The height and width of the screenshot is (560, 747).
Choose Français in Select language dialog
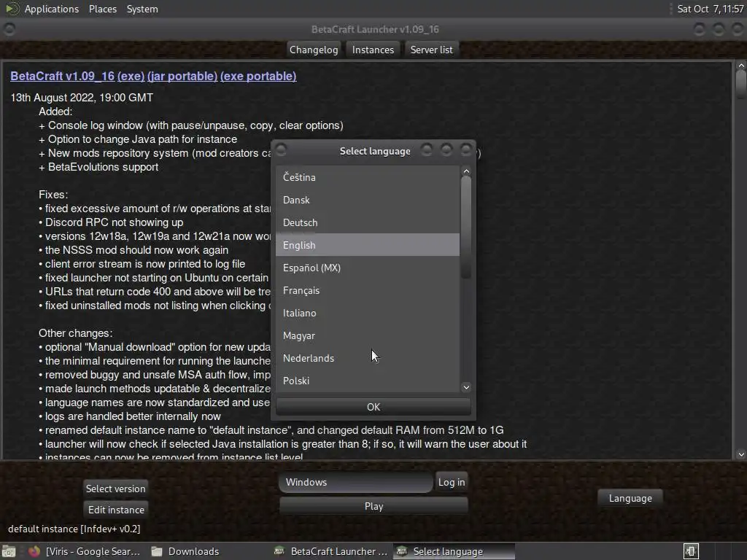(x=368, y=290)
